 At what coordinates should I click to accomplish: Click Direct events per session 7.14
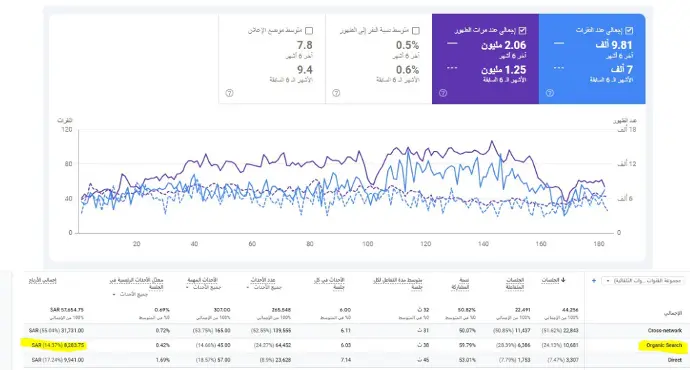pyautogui.click(x=345, y=360)
